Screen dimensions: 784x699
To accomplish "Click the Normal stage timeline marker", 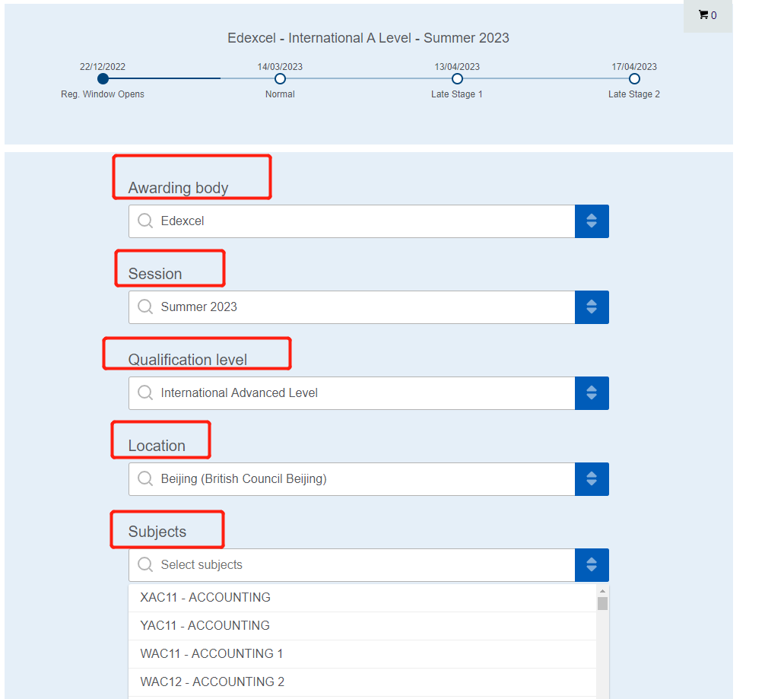I will (280, 78).
